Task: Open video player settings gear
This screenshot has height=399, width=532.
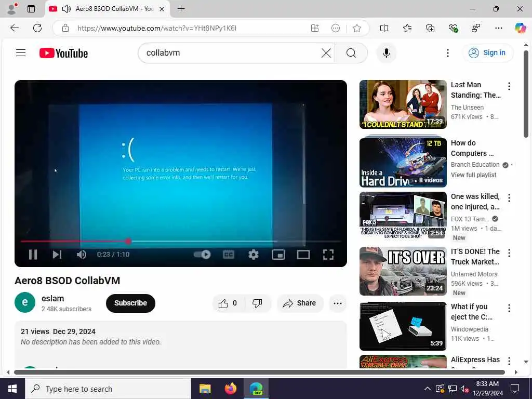Action: tap(254, 255)
